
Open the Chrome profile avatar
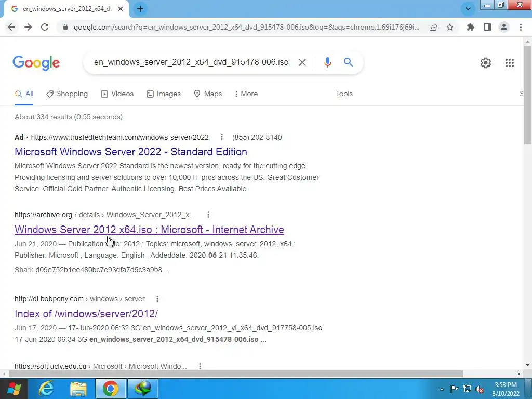504,27
